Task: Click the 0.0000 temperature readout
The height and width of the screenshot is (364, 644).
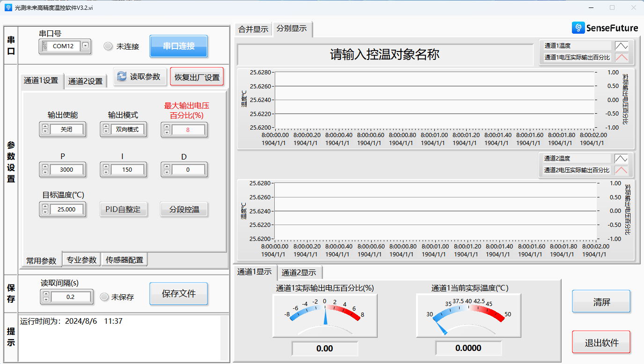Action: (468, 348)
